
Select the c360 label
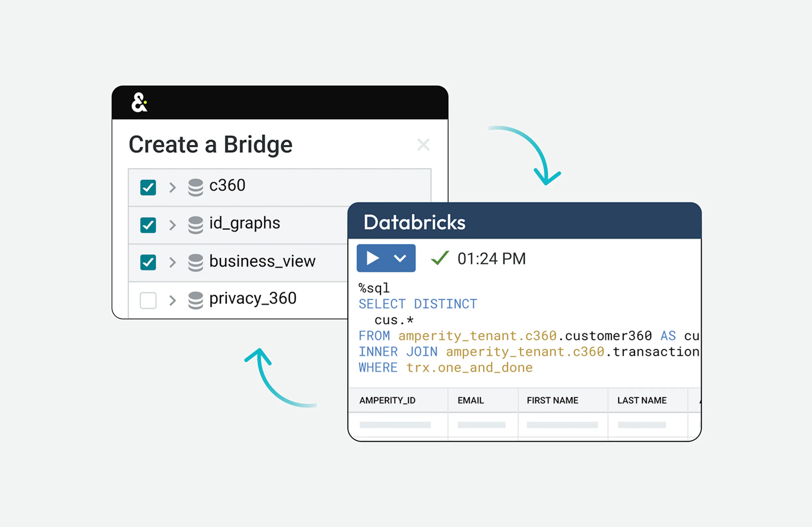point(227,185)
